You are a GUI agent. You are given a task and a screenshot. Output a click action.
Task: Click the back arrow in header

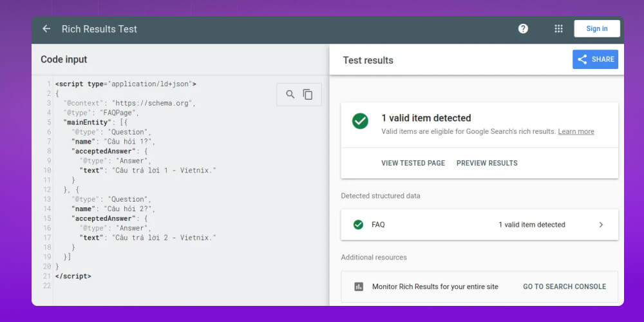point(46,29)
